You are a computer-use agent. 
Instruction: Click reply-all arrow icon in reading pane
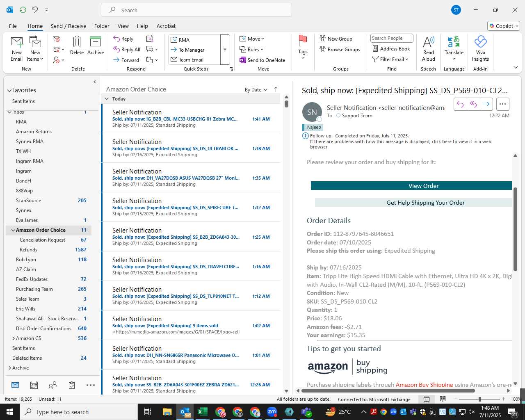tap(473, 104)
